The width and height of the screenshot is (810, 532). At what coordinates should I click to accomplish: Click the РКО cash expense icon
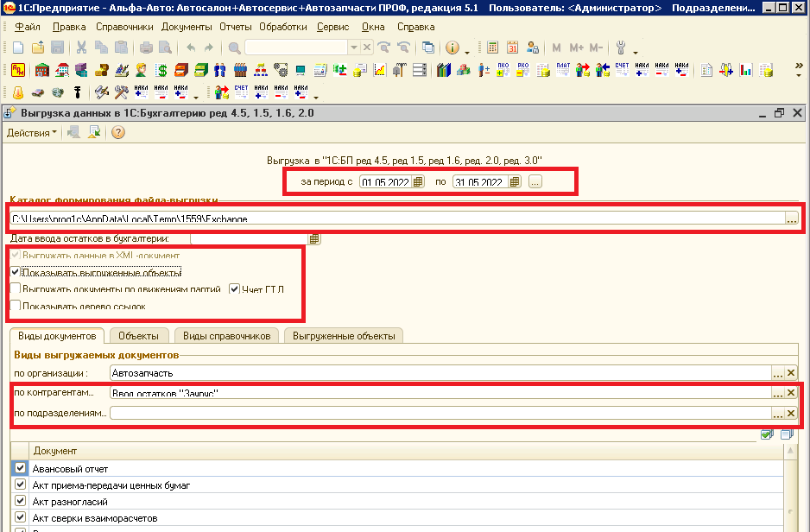coord(522,70)
